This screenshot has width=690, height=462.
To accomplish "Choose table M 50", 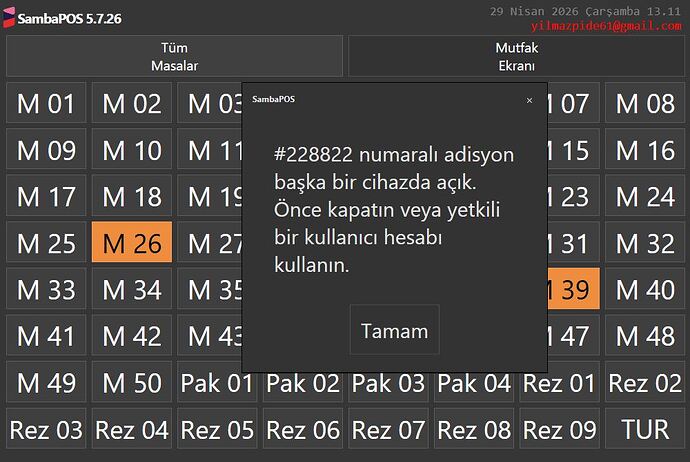I will coord(132,383).
